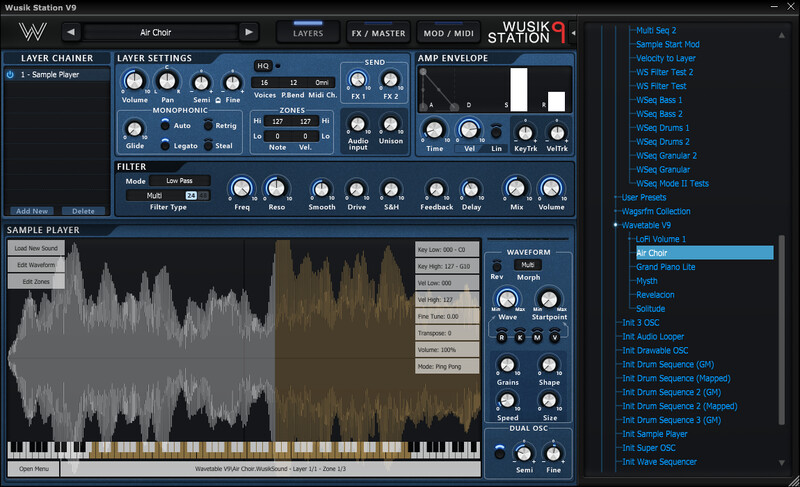
Task: Click the Filter Reso knob
Action: point(277,189)
